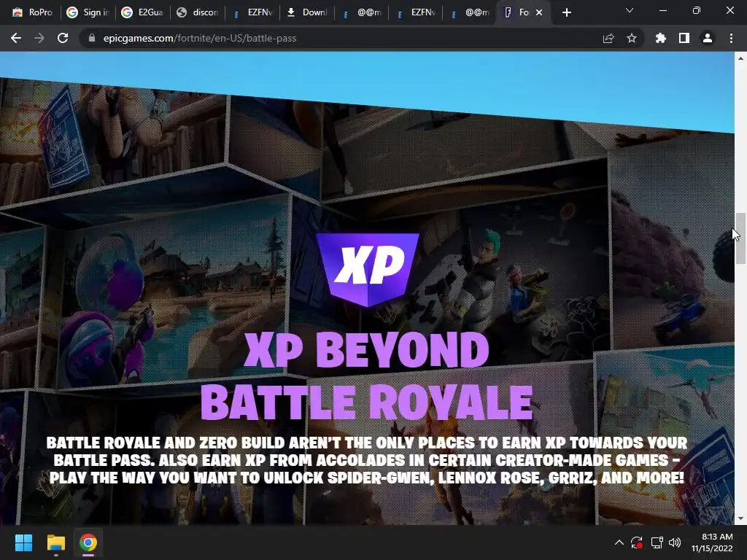Screen dimensions: 747x560
Task: Switch to the Downl tab
Action: pyautogui.click(x=307, y=12)
